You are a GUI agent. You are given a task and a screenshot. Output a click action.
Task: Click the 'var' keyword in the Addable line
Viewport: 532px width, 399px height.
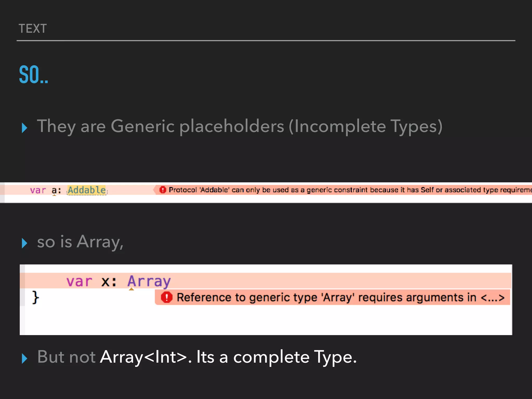tap(38, 190)
